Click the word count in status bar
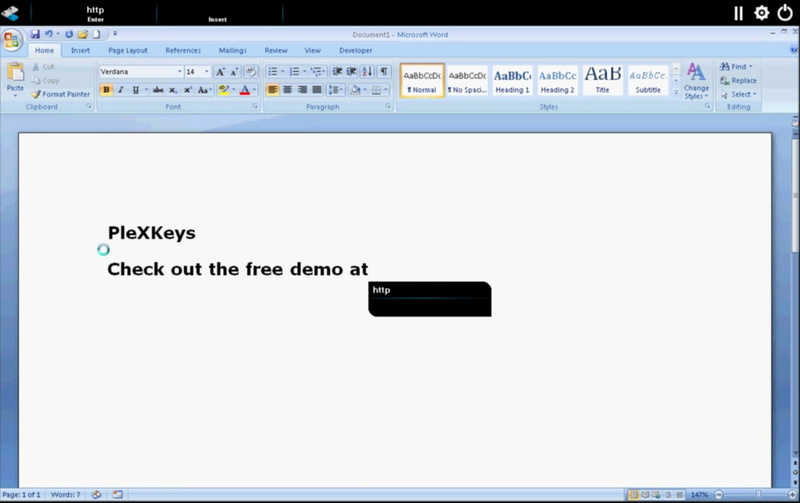Screen dimensions: 800x503 (x=65, y=494)
